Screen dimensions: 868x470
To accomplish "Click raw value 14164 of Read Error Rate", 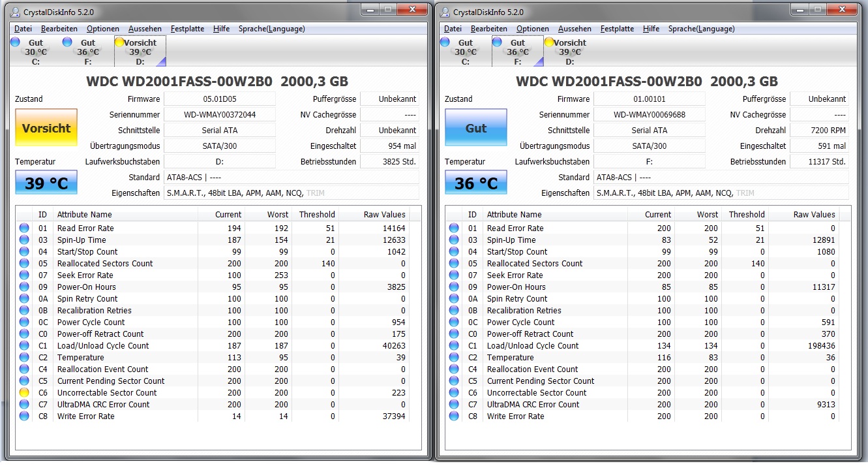I will (394, 228).
